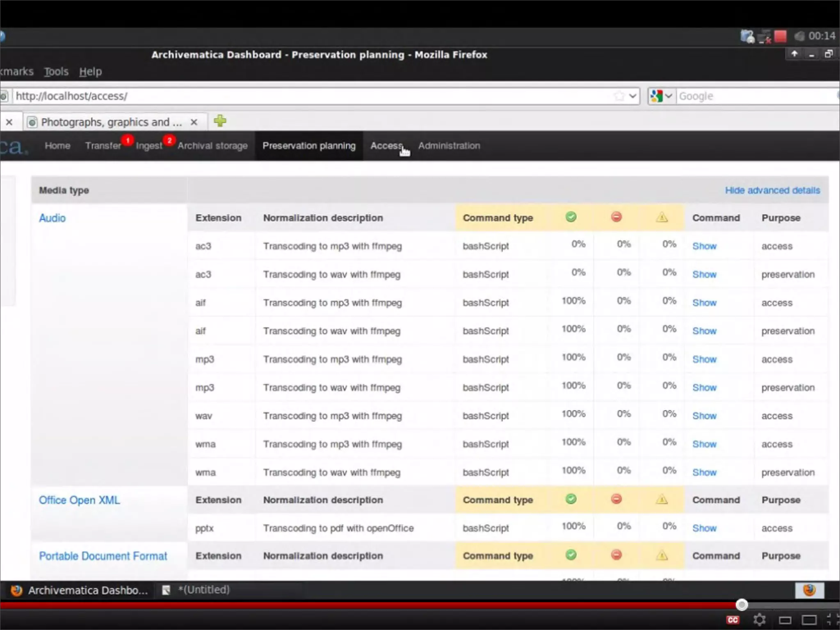The height and width of the screenshot is (630, 840).
Task: Click the bookmark star in the URL bar
Action: (619, 96)
